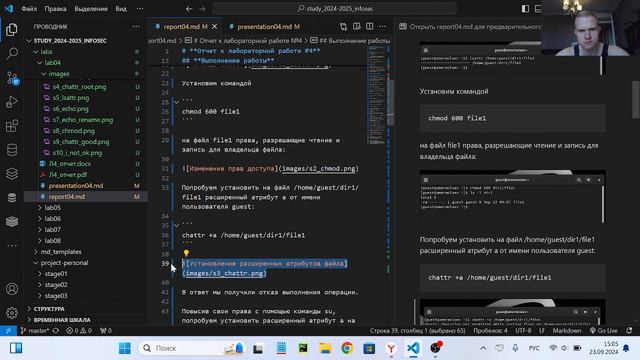The height and width of the screenshot is (360, 640).
Task: Click the editor minimap
Action: (x=376, y=95)
